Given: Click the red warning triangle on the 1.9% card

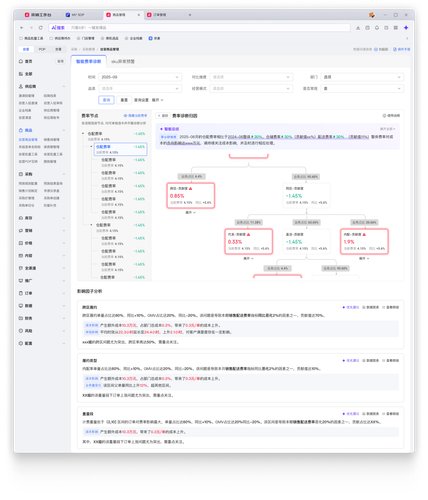Looking at the screenshot, I should click(x=364, y=234).
